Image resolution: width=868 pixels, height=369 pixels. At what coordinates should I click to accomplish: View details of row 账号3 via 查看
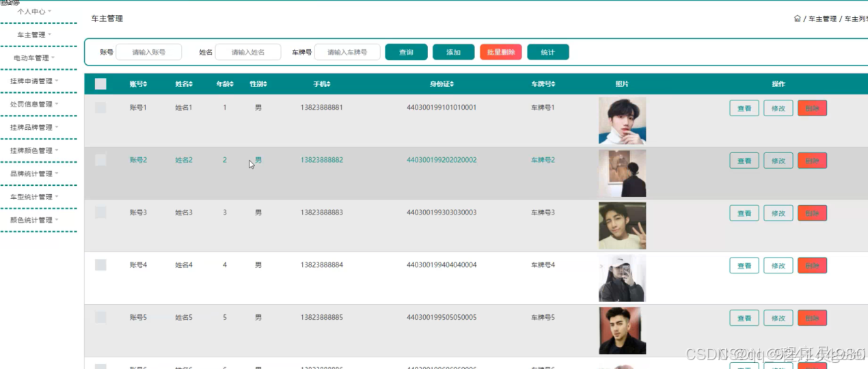pos(744,213)
